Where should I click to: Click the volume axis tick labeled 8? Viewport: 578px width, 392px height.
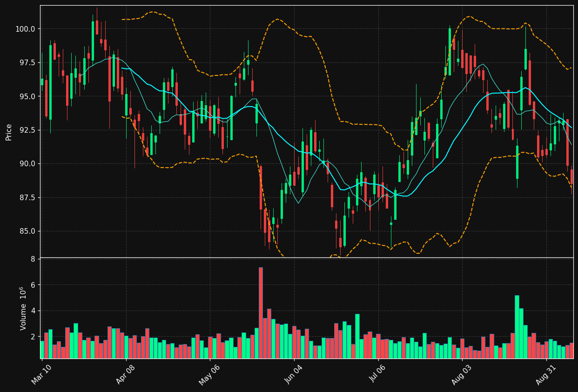(34, 259)
